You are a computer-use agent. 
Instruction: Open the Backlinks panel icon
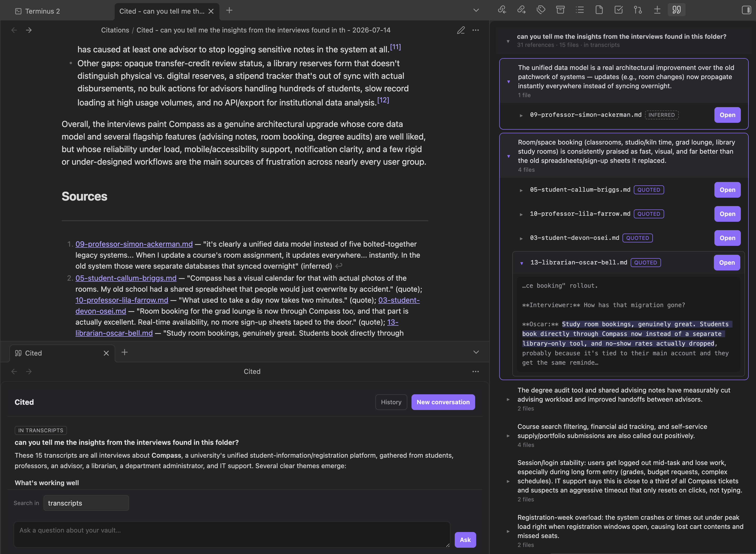(x=502, y=10)
